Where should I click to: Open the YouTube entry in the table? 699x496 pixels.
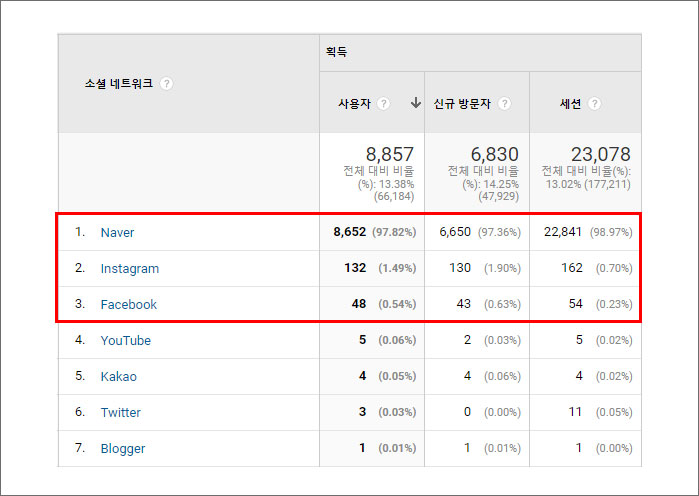[125, 340]
